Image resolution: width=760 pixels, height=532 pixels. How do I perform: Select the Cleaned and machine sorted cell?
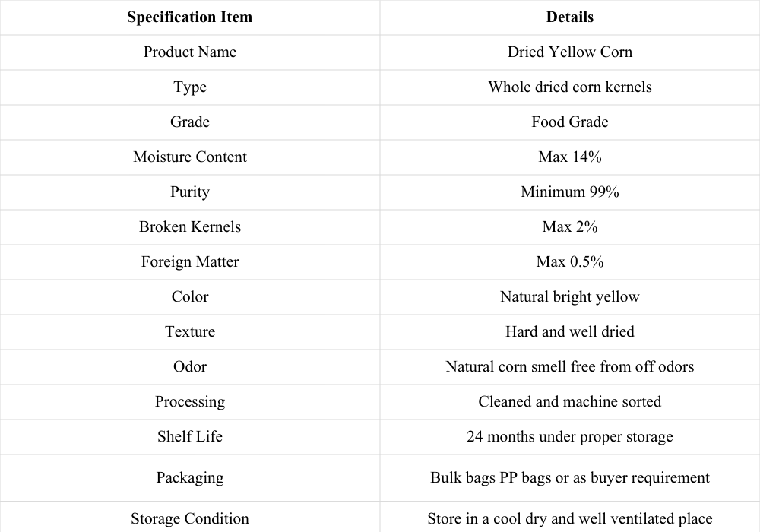click(x=570, y=402)
